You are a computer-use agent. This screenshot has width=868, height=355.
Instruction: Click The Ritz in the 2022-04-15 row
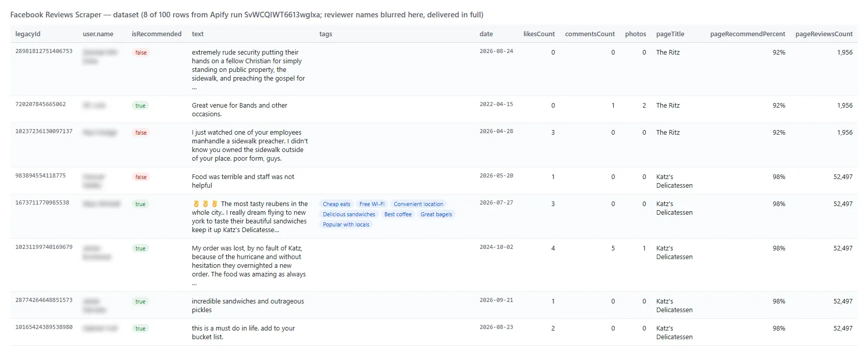pos(668,106)
